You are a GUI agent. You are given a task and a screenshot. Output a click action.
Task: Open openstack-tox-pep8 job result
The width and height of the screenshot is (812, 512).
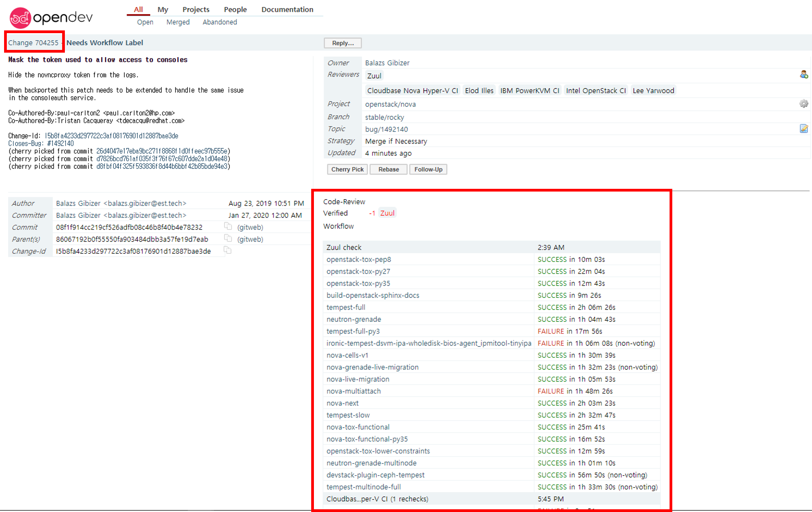pos(359,260)
